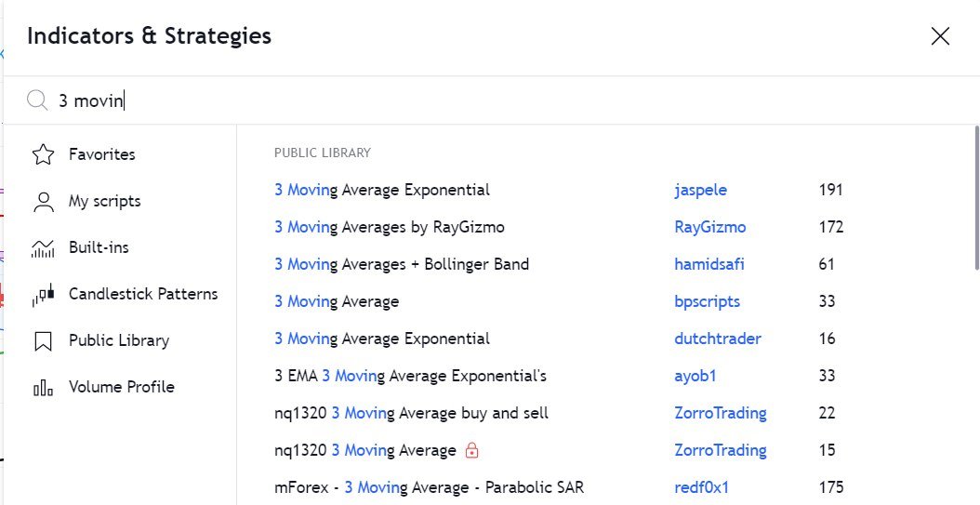The height and width of the screenshot is (505, 980).
Task: Open the Public Library category
Action: (x=120, y=340)
